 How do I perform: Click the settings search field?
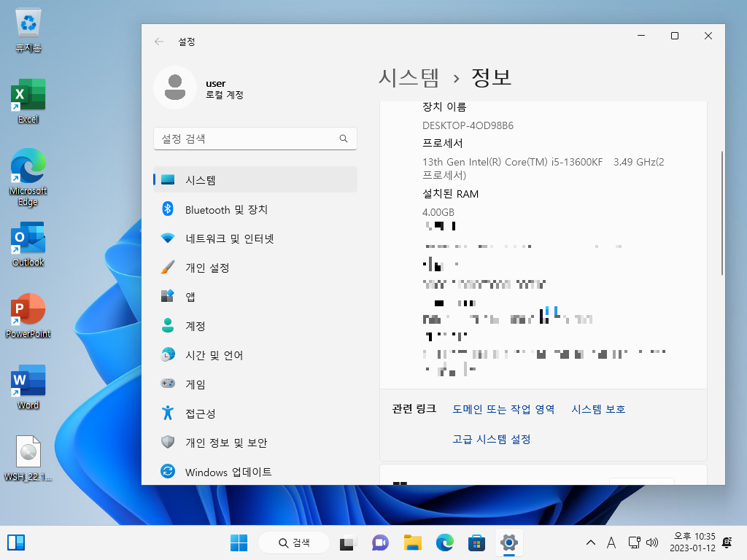pos(255,139)
